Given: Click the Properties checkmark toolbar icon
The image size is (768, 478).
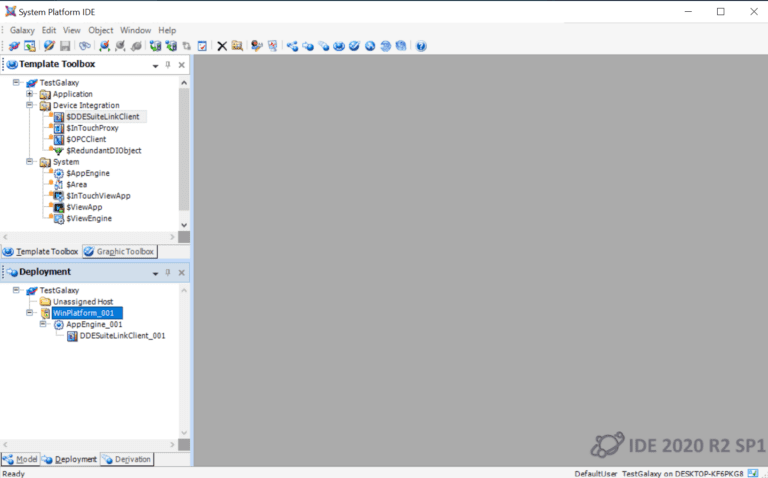Looking at the screenshot, I should pyautogui.click(x=202, y=46).
